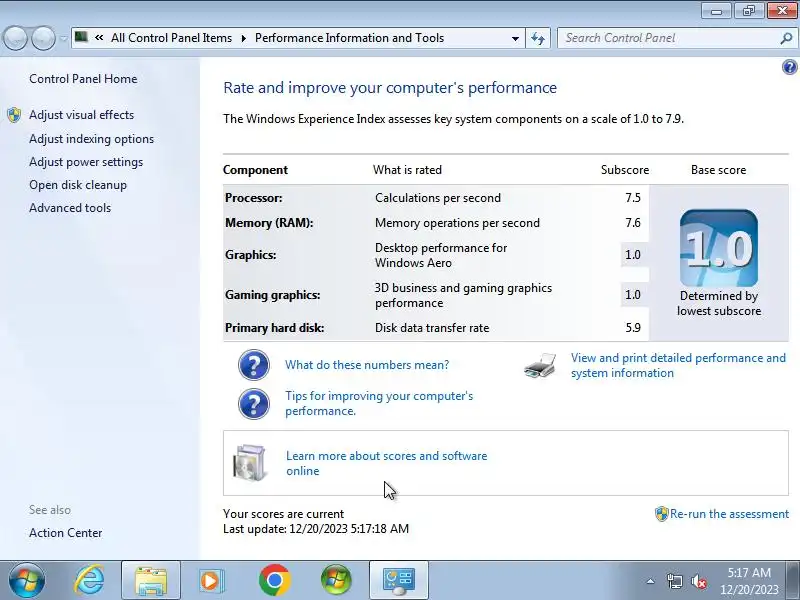
Task: Click the muted volume tray icon
Action: click(698, 581)
